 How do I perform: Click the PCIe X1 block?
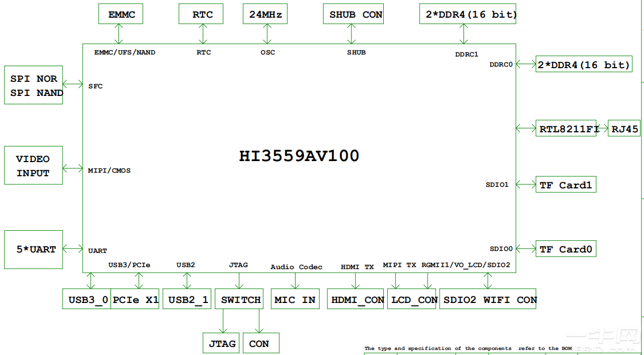tap(135, 299)
